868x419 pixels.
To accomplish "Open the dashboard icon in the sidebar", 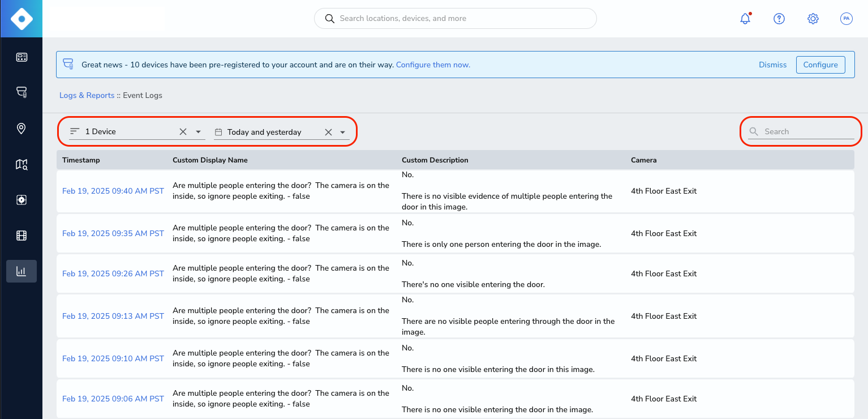I will coord(22,57).
